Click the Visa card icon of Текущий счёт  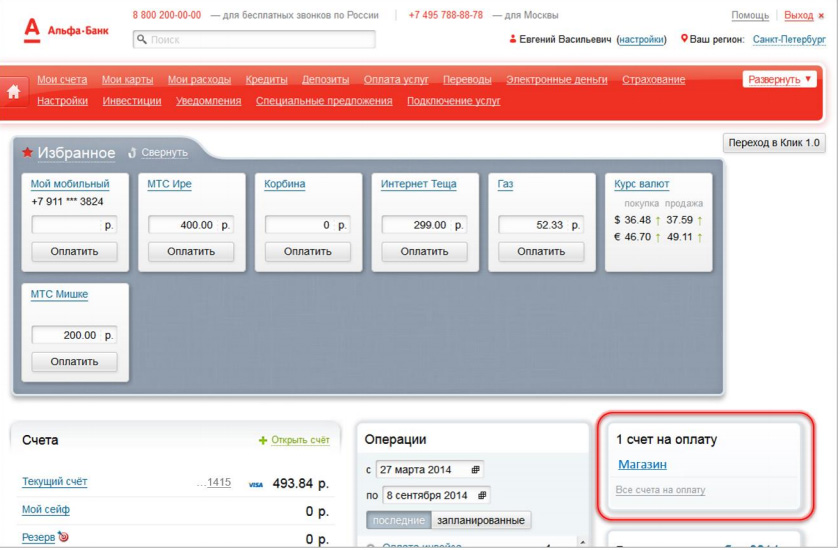tap(256, 485)
